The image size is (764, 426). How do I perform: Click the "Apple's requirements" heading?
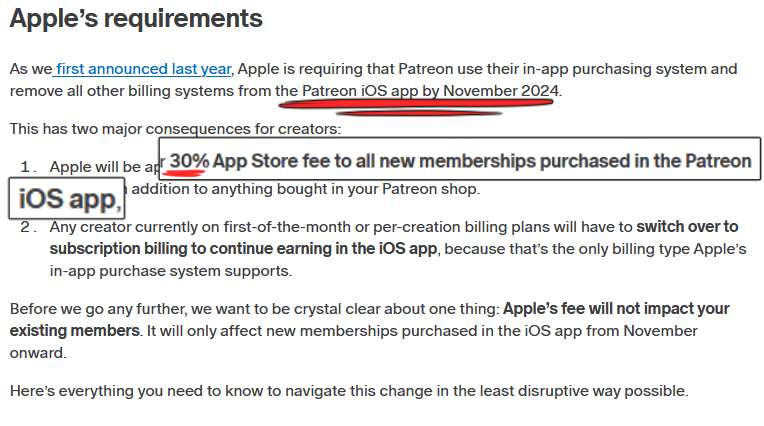pyautogui.click(x=136, y=18)
